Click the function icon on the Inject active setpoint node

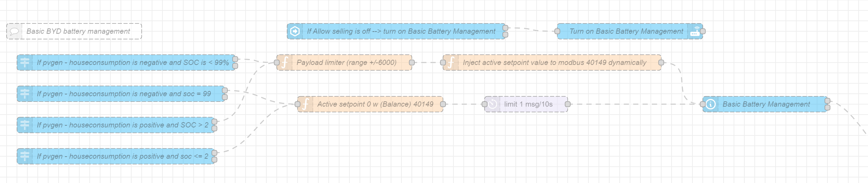pos(451,63)
